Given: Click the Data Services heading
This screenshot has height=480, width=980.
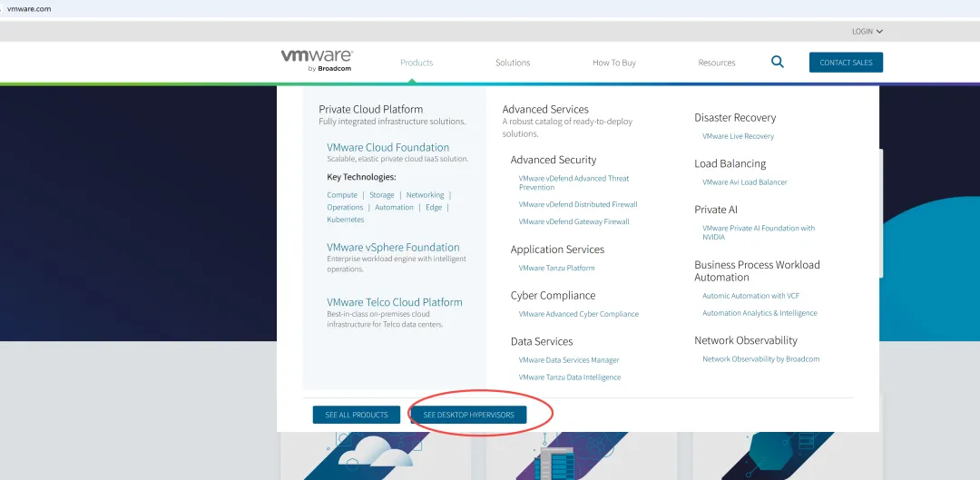Looking at the screenshot, I should click(542, 342).
